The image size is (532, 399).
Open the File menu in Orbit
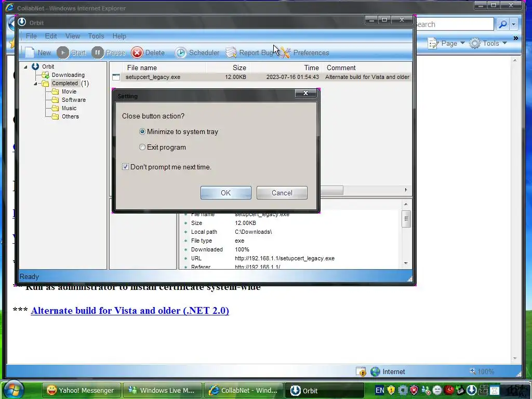[31, 36]
